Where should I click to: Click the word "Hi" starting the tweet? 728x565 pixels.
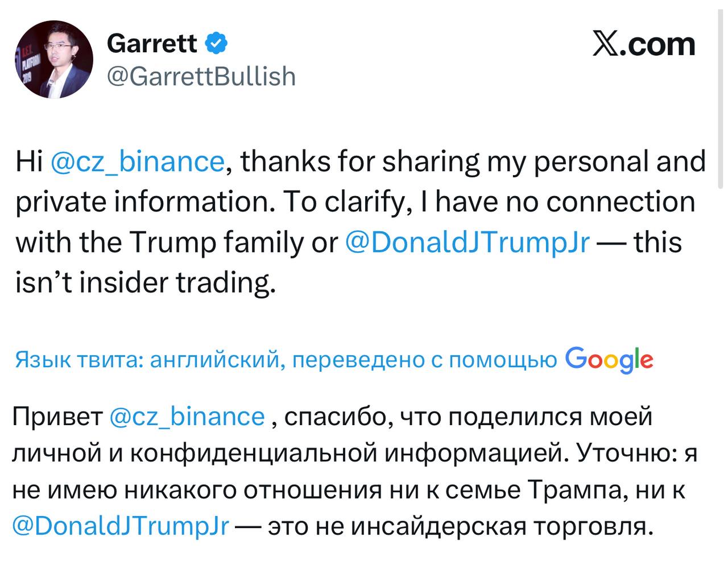click(x=29, y=161)
